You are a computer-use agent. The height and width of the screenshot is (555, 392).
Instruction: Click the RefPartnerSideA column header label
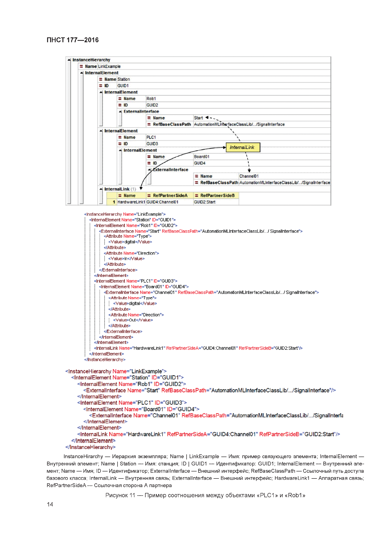point(170,196)
